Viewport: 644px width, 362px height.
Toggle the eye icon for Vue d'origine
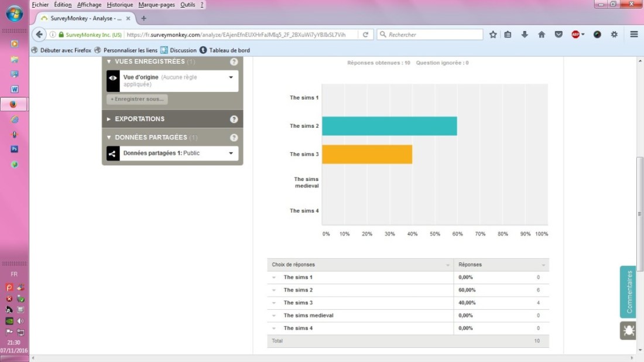[113, 78]
